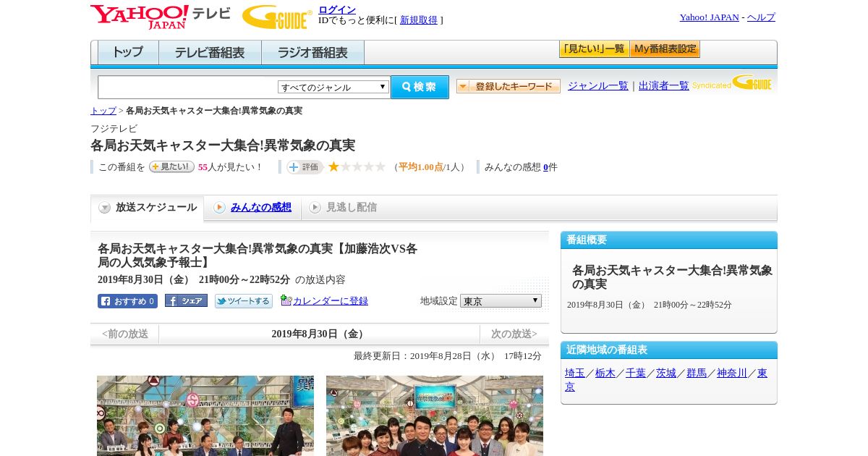Image resolution: width=868 pixels, height=456 pixels.
Task: Click the「見たい!」一覧 button
Action: coord(594,49)
